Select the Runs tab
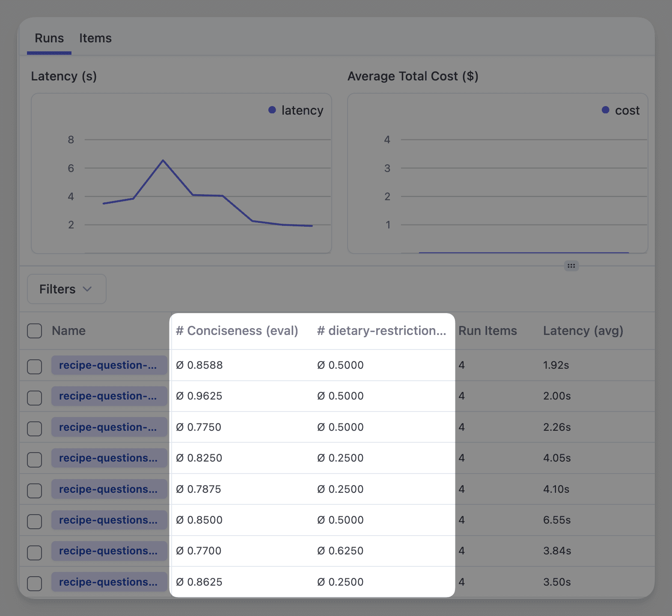672x616 pixels. [49, 38]
